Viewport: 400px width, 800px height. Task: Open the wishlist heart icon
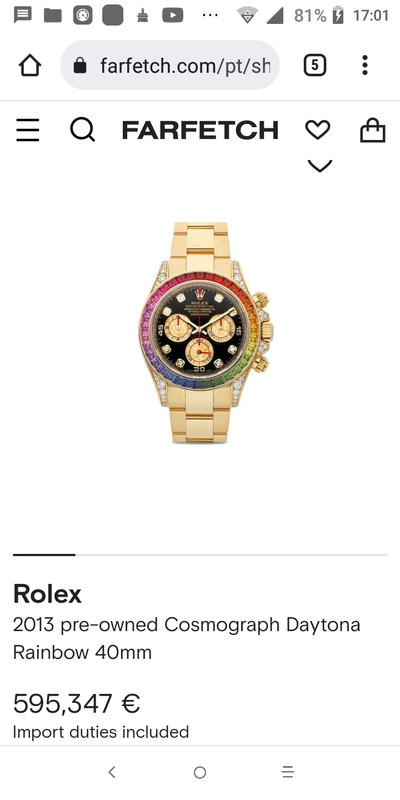318,130
